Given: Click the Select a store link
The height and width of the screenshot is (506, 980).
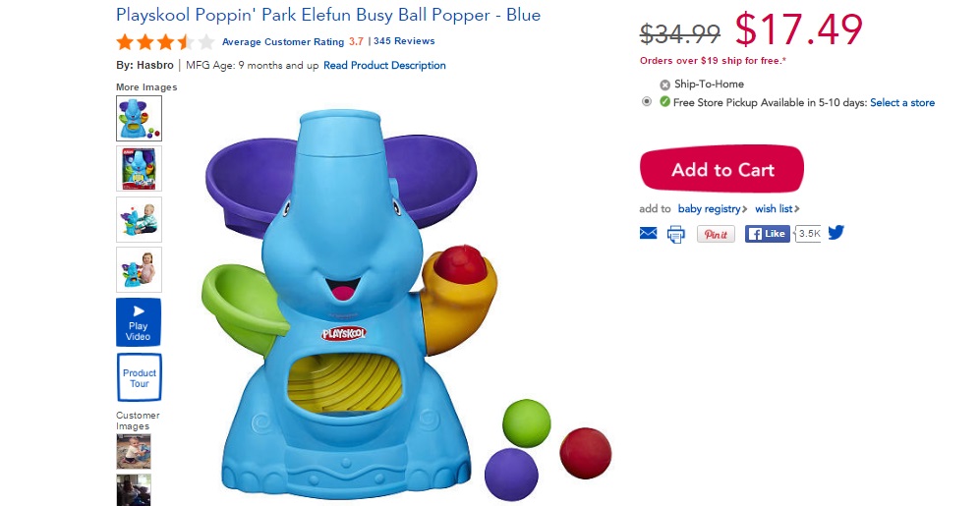Looking at the screenshot, I should (x=902, y=102).
